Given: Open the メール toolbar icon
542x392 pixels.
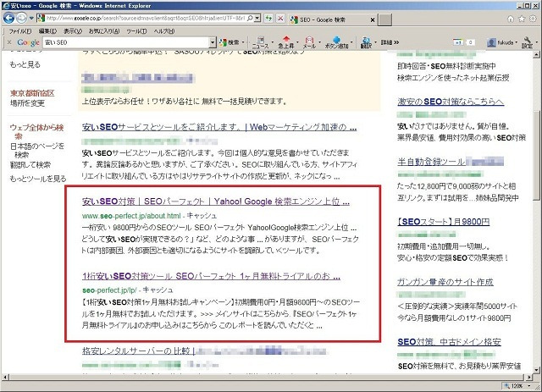Looking at the screenshot, I should [x=309, y=42].
